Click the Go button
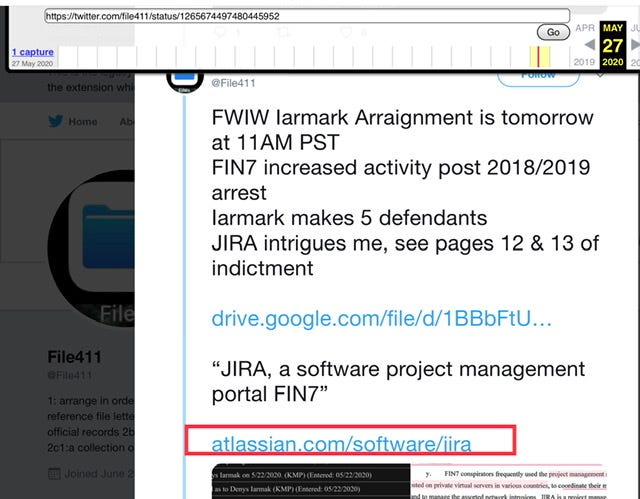The height and width of the screenshot is (499, 640). coord(553,32)
